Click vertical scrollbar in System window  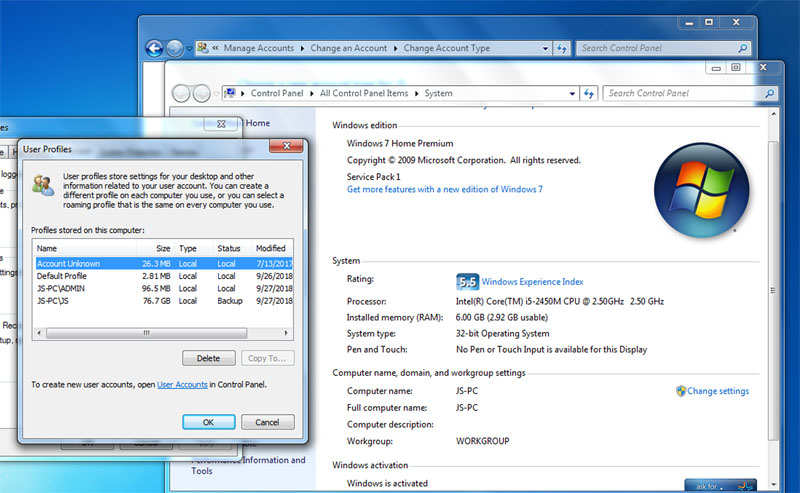tap(773, 291)
